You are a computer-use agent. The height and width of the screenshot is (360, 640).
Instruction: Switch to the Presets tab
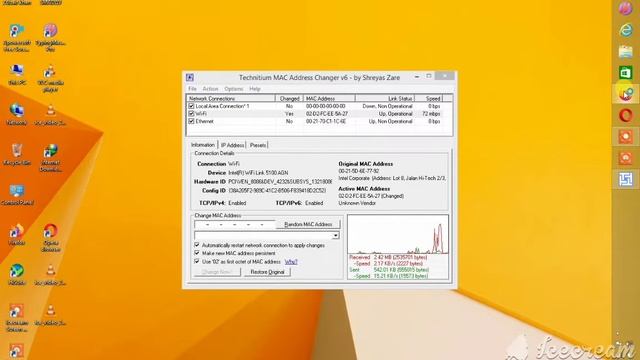(258, 145)
